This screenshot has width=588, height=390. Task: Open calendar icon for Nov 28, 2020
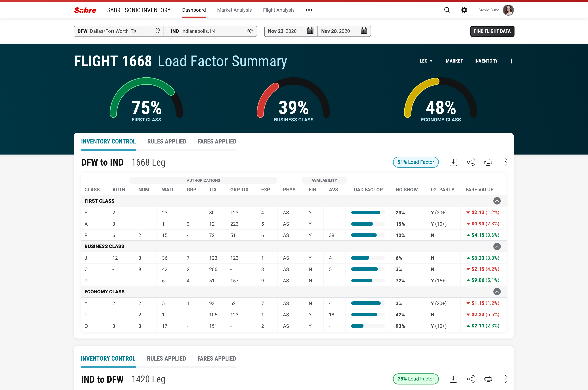(x=363, y=31)
